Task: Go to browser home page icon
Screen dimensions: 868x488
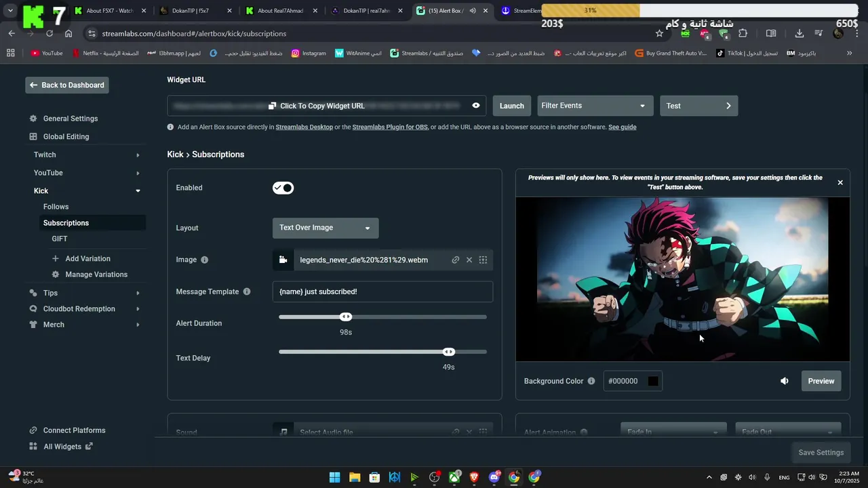Action: tap(68, 33)
